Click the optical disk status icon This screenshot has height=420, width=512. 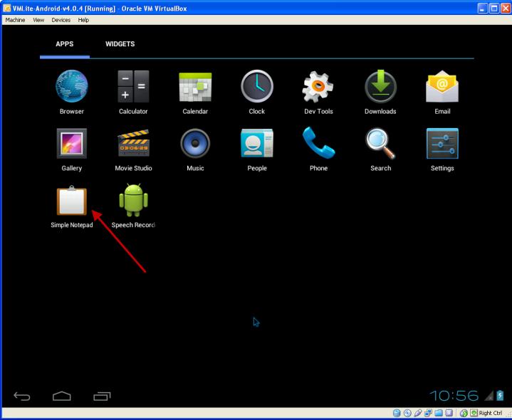(407, 413)
